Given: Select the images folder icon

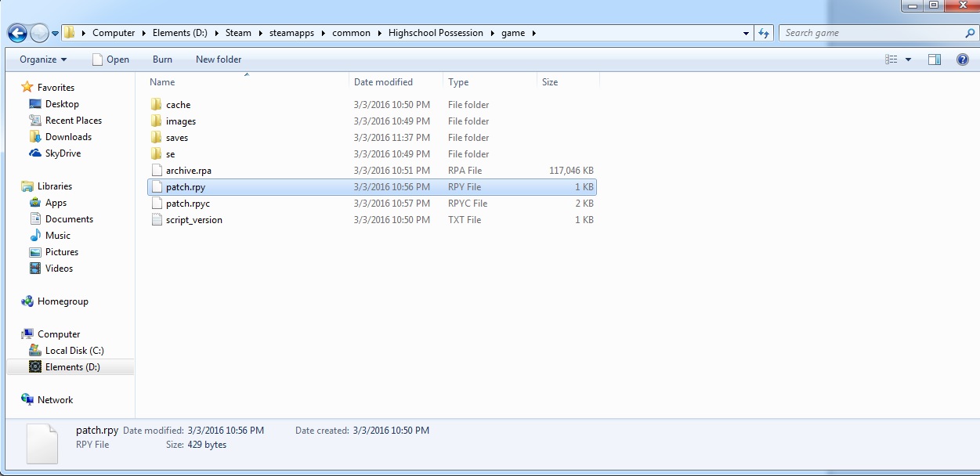Looking at the screenshot, I should [x=157, y=121].
